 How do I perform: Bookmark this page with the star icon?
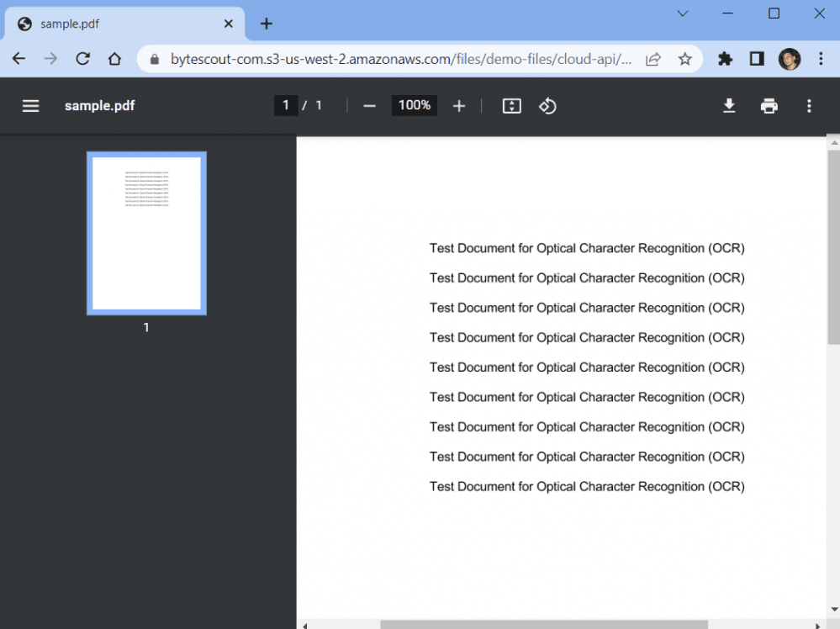pos(685,59)
